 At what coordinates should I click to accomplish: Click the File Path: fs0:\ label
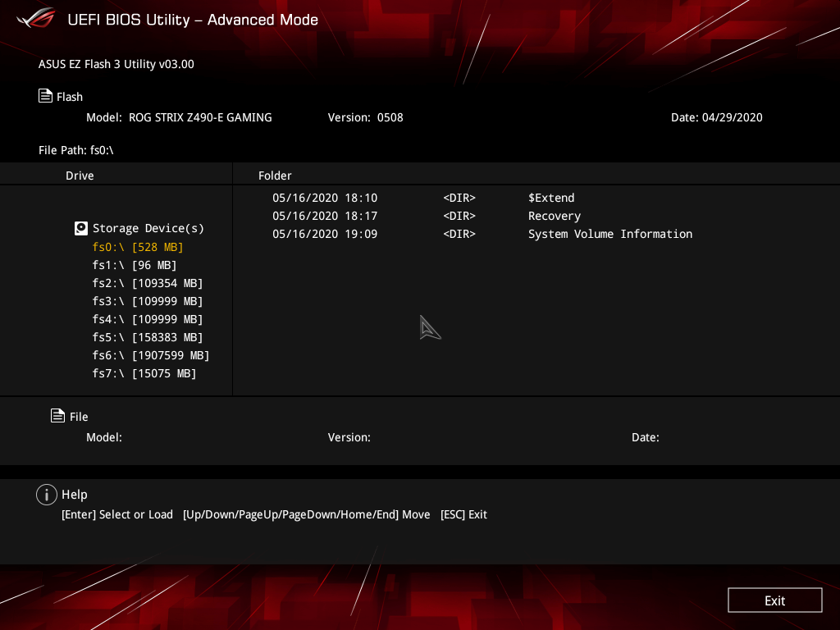click(x=76, y=150)
